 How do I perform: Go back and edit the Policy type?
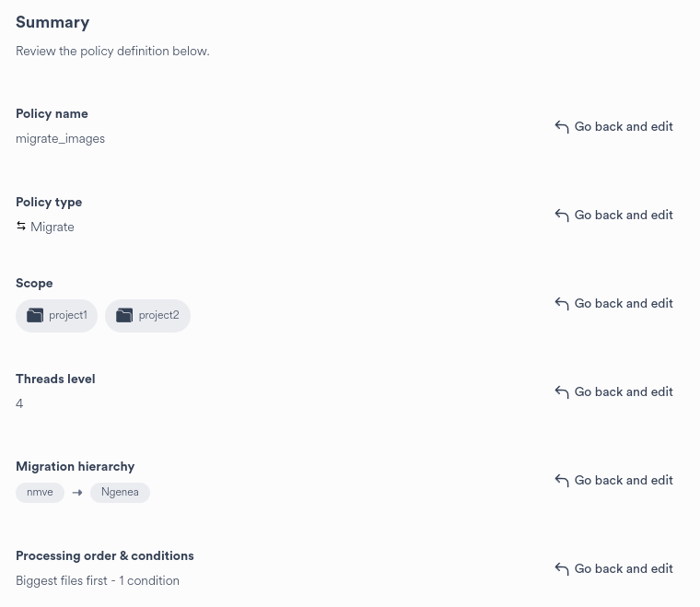tap(623, 216)
